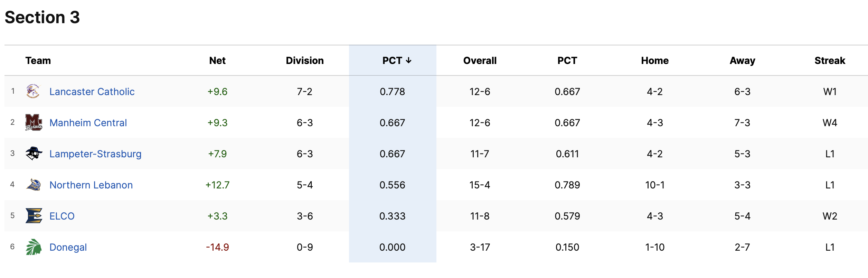Sort by the Away record header
Image resolution: width=868 pixels, height=278 pixels.
click(x=742, y=61)
